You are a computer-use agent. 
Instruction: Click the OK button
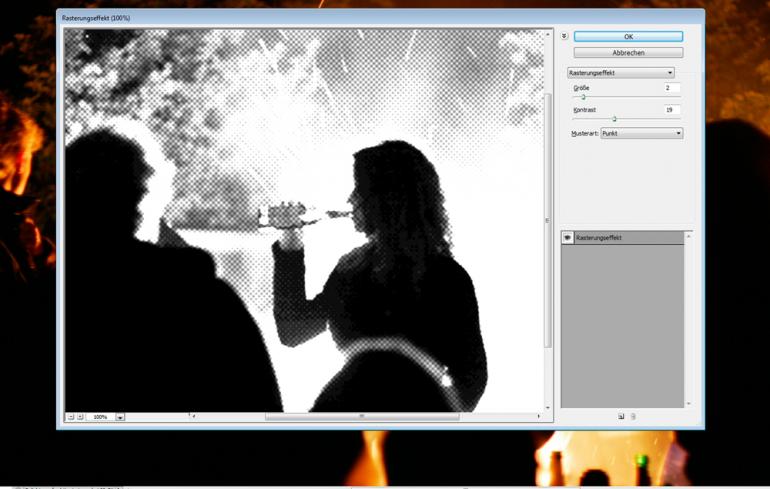click(x=628, y=37)
